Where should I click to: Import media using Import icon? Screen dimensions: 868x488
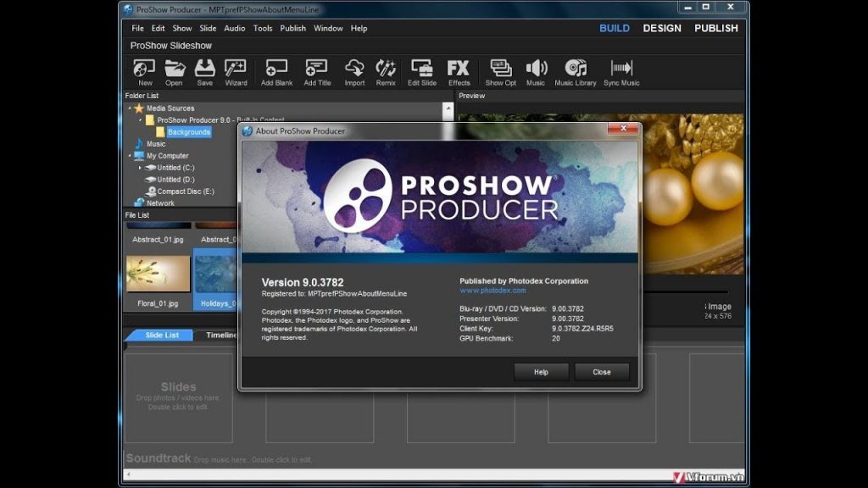(x=354, y=73)
